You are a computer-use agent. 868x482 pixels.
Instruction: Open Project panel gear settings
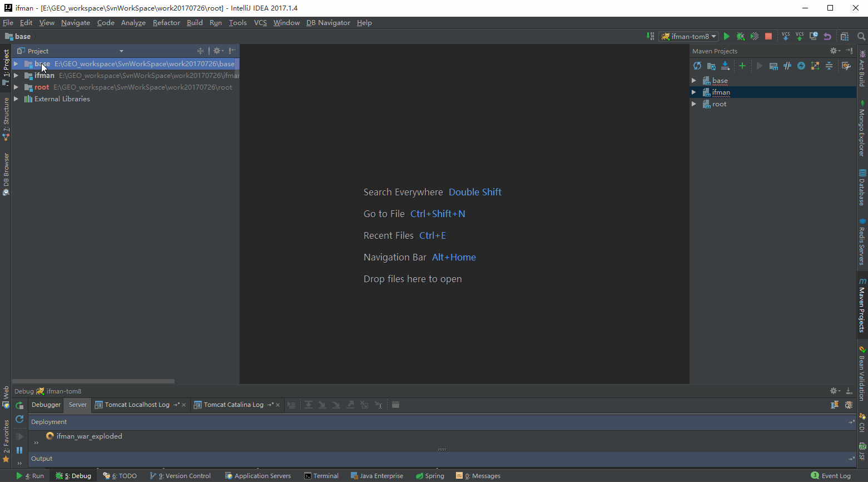(218, 51)
